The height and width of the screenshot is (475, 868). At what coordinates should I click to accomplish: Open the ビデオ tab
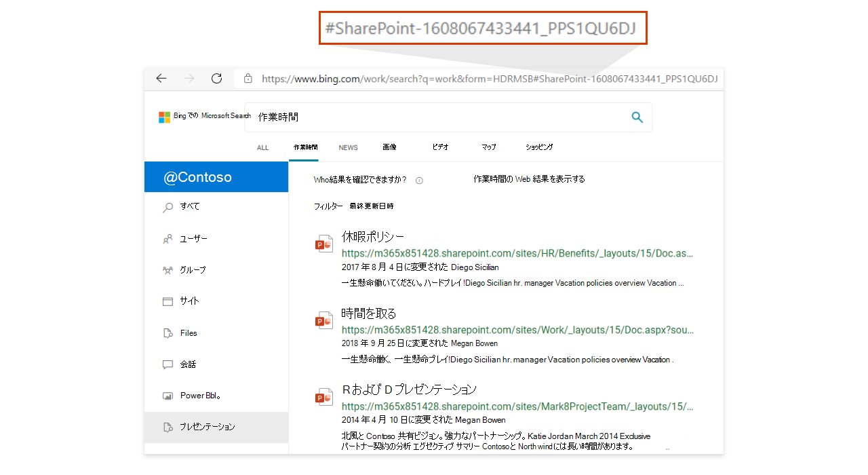point(439,147)
